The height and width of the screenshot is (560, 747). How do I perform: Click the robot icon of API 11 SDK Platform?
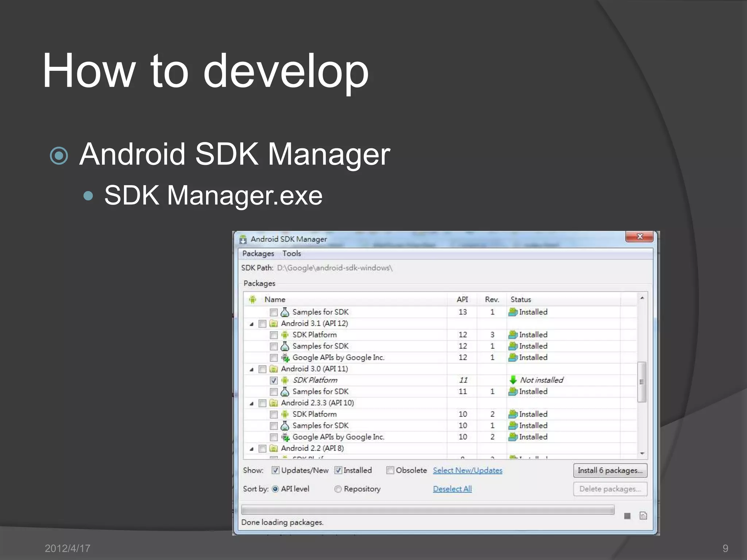click(285, 380)
